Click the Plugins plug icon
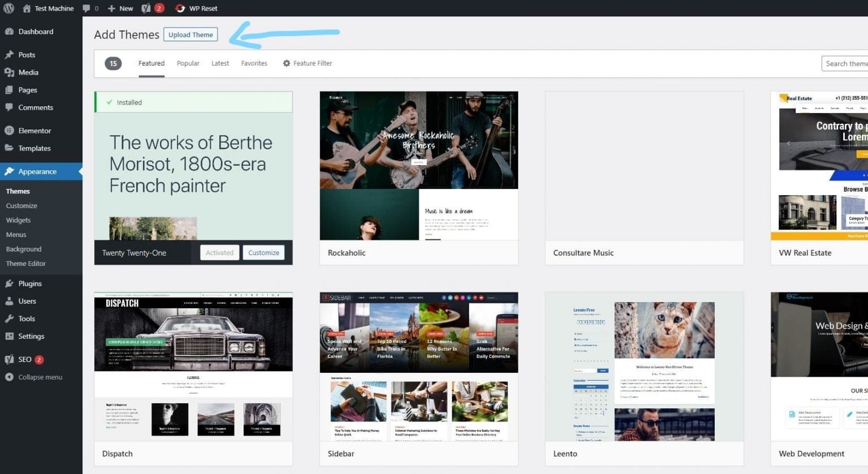The width and height of the screenshot is (868, 474). [x=9, y=283]
